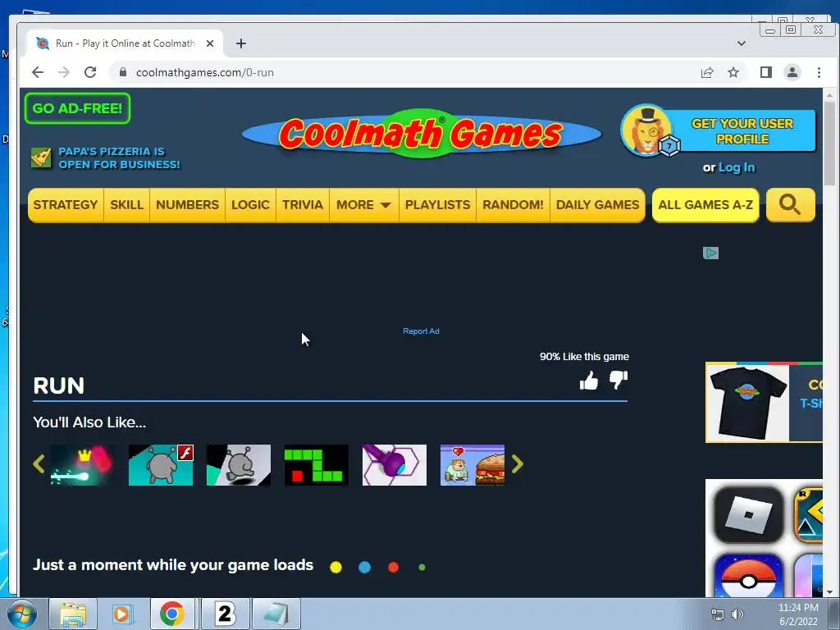Click the AdChoices icon
Viewport: 840px width, 630px height.
pos(710,253)
